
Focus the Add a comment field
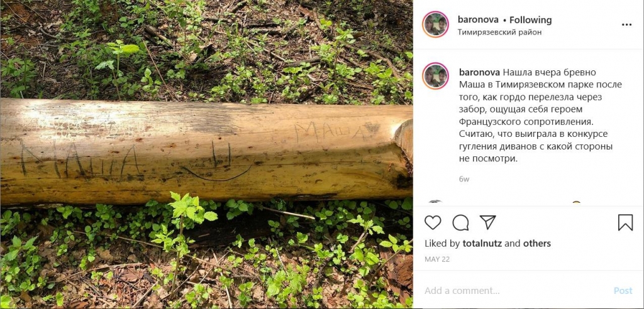509,291
